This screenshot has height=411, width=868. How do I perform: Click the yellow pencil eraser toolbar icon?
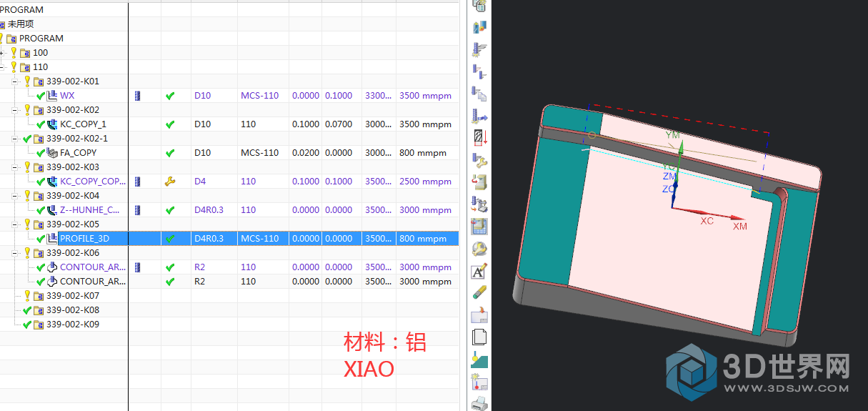pyautogui.click(x=479, y=293)
